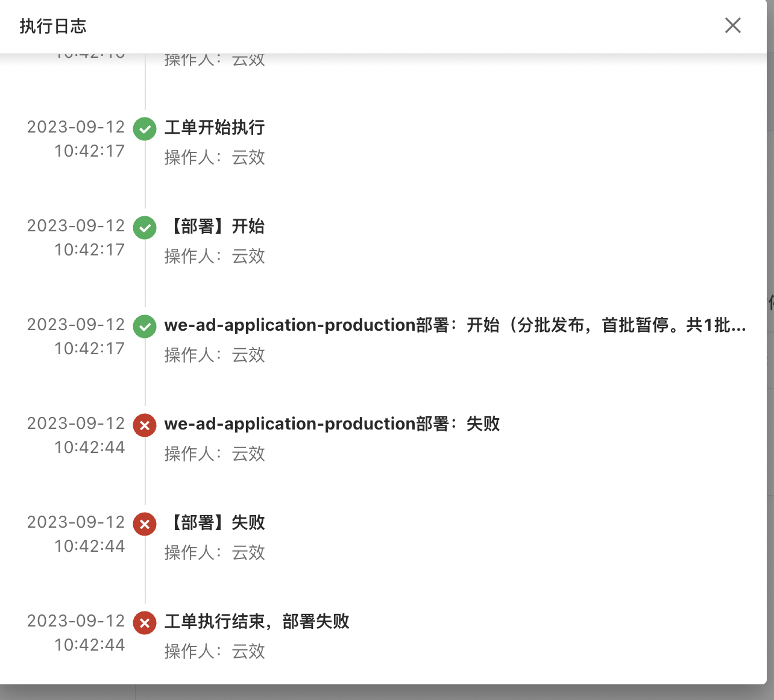
Task: Click 操作人：云效 under 【部署】失败
Action: (215, 553)
